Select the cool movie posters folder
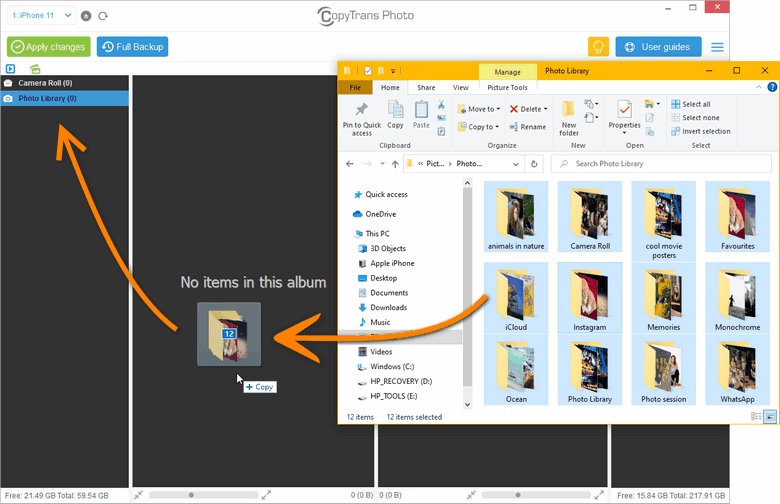 664,221
